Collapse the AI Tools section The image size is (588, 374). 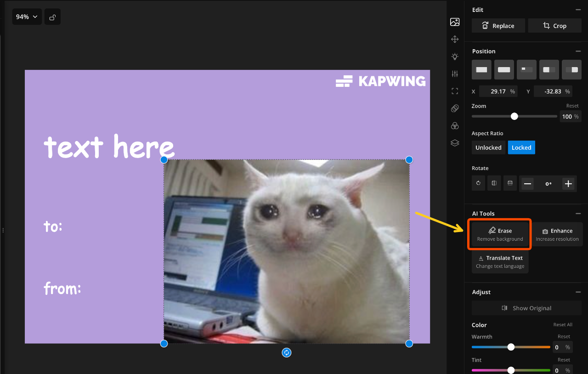pyautogui.click(x=578, y=214)
